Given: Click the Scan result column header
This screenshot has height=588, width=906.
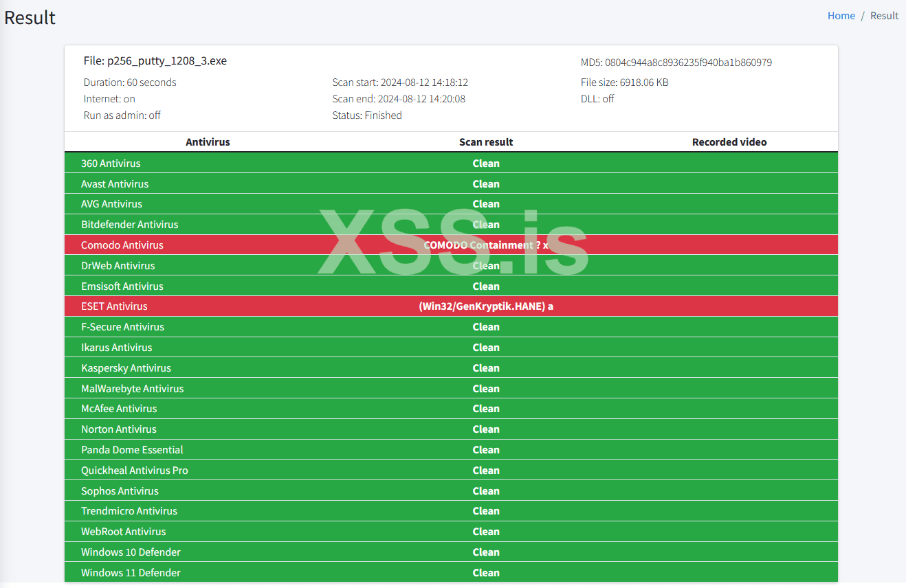Looking at the screenshot, I should pos(486,142).
